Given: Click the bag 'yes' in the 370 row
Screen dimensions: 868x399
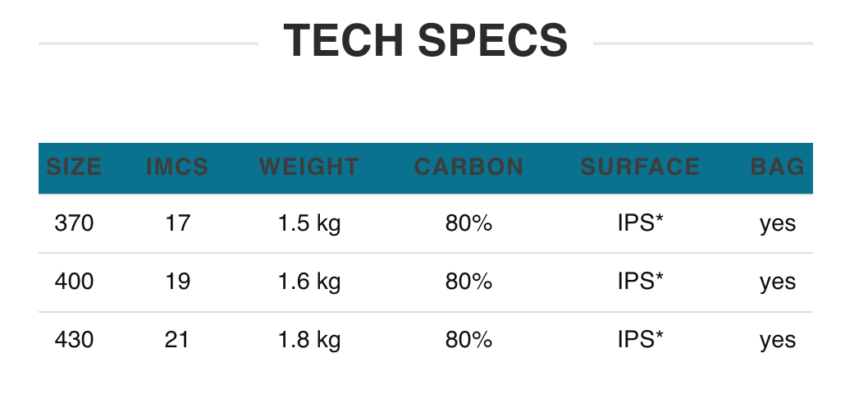Looking at the screenshot, I should 777,223.
